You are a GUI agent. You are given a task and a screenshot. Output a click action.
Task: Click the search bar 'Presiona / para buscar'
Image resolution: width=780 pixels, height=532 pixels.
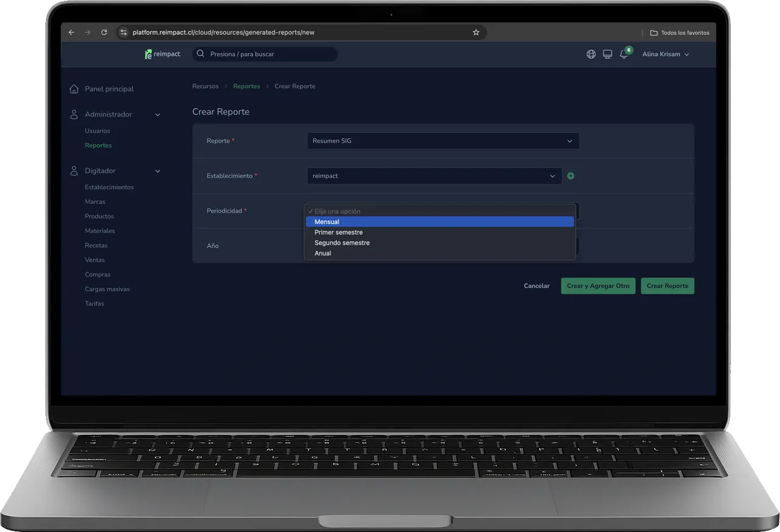[264, 54]
